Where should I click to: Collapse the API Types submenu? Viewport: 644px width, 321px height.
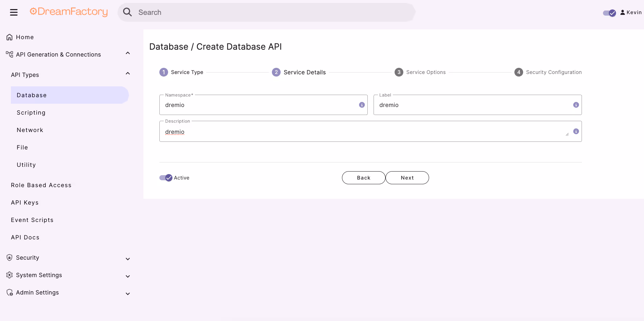point(128,74)
